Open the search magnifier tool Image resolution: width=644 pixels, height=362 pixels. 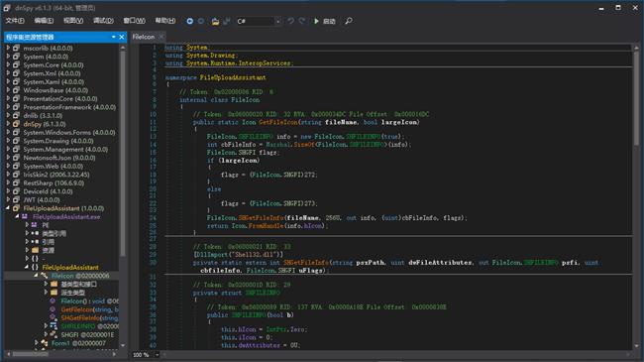(x=349, y=21)
